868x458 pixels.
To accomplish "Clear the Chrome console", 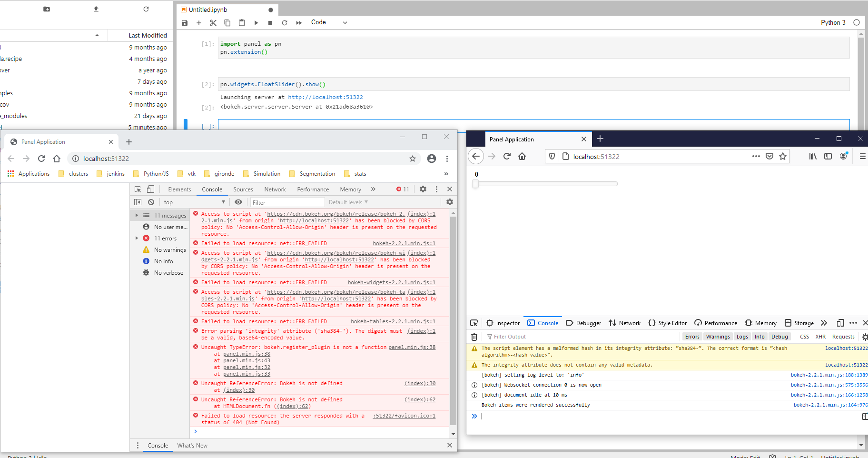I will click(x=151, y=202).
